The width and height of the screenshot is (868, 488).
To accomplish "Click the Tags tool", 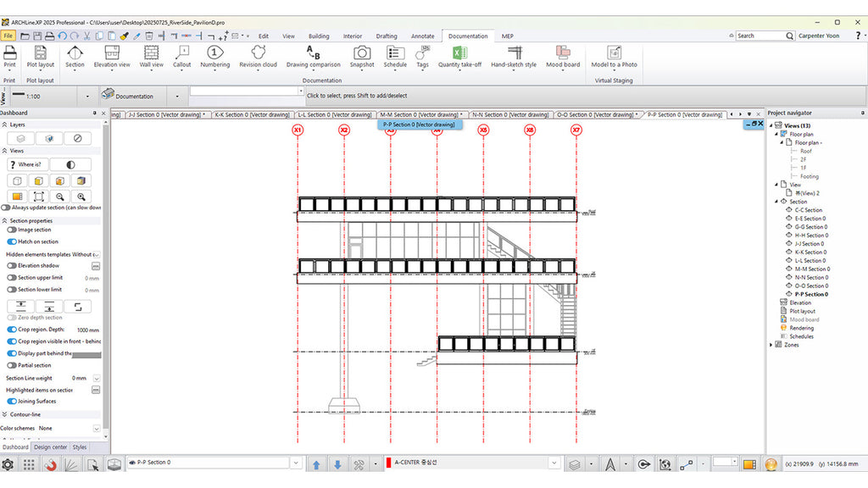I will coord(422,57).
